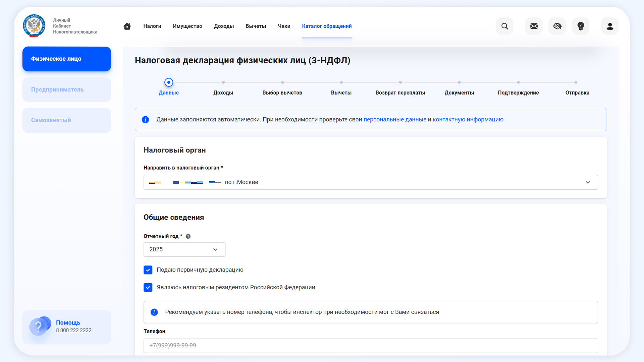This screenshot has height=362, width=644.
Task: Click the help icon next to Отчетный год
Action: click(188, 236)
